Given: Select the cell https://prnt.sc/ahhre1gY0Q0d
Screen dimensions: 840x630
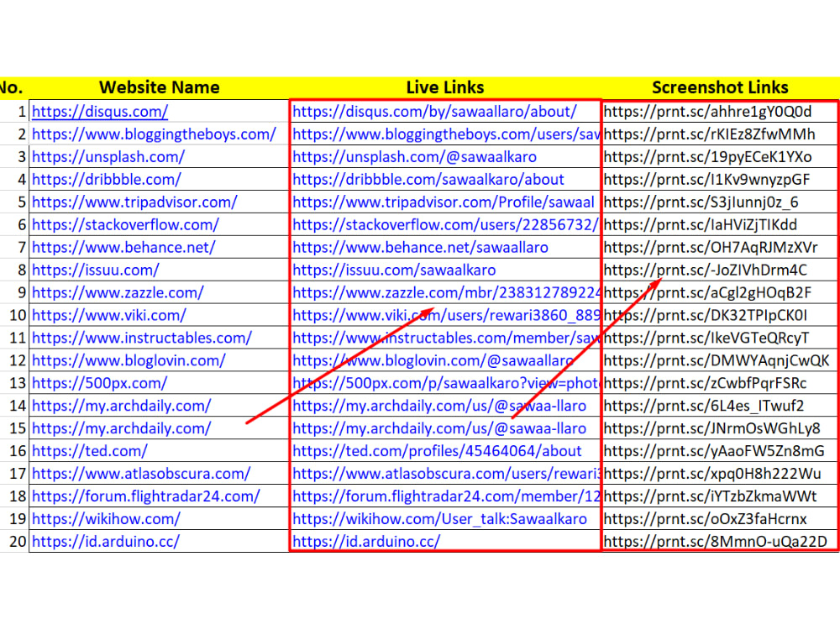Looking at the screenshot, I should (720, 112).
